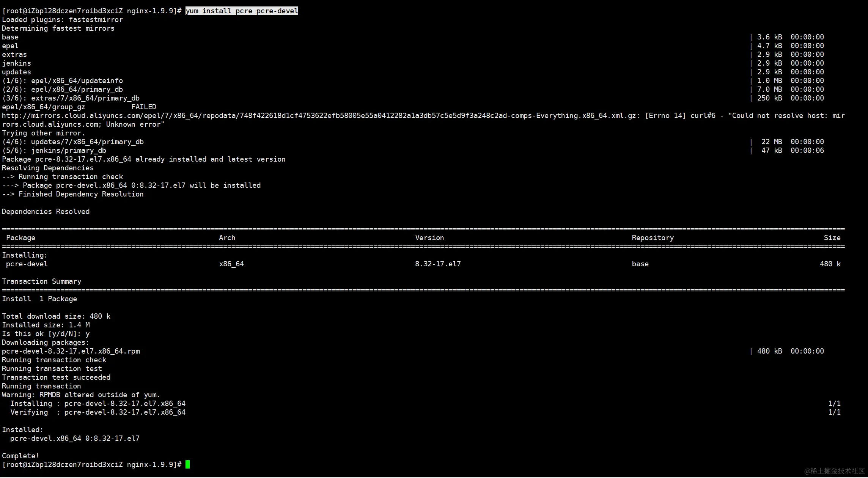The height and width of the screenshot is (478, 868).
Task: Click '8.32-17.el7' version cell in table
Action: tap(438, 264)
